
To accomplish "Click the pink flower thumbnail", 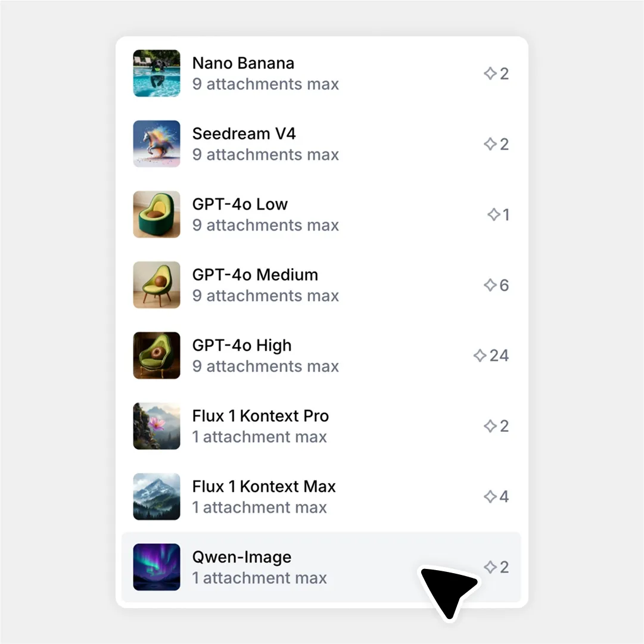I will click(x=157, y=426).
